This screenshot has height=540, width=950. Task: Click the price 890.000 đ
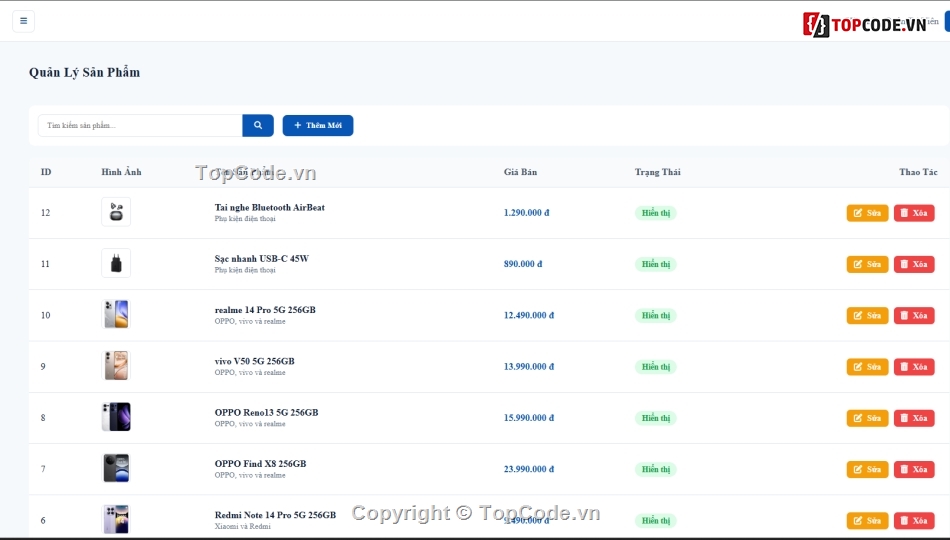(x=523, y=264)
